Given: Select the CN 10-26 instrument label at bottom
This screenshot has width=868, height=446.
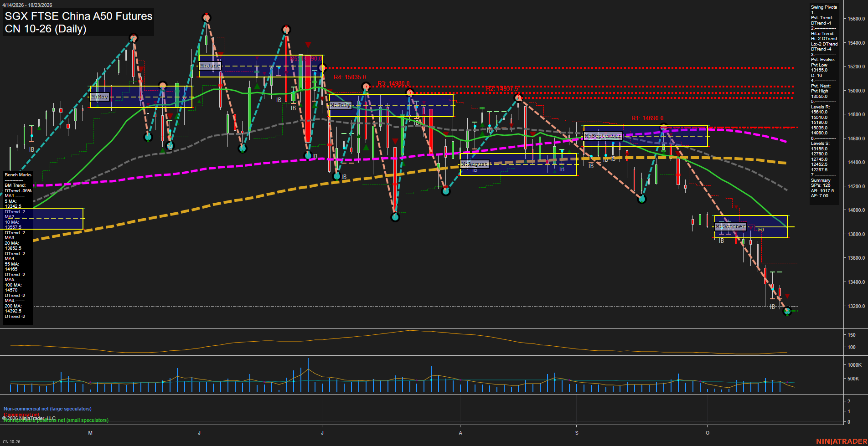Looking at the screenshot, I should point(11,442).
